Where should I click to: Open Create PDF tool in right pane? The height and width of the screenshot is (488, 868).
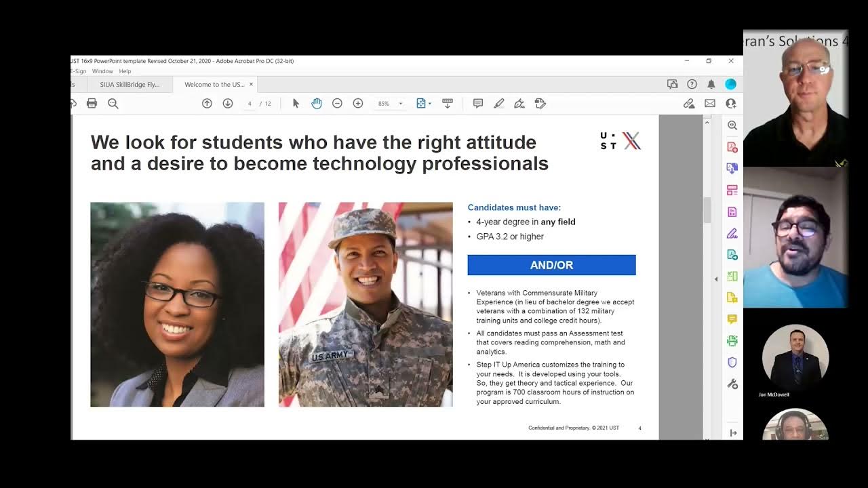point(732,147)
